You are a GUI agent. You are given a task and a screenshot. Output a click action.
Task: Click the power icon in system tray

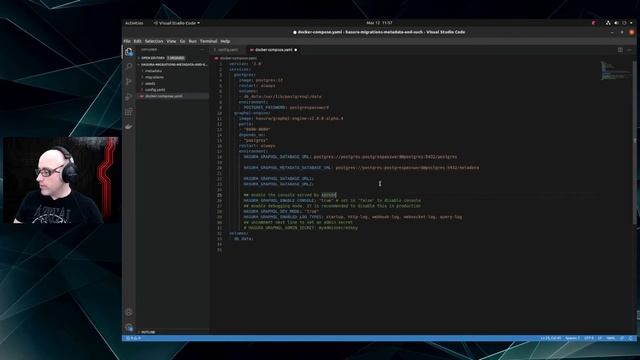coord(624,23)
